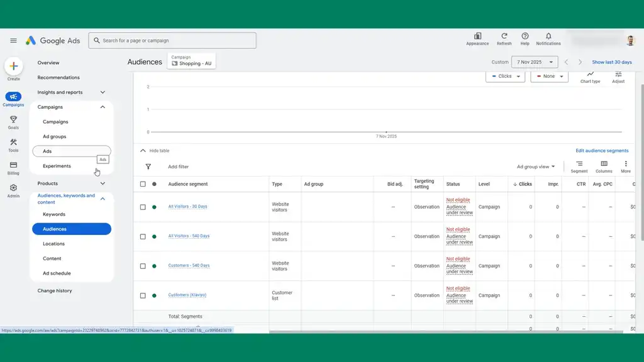Select the Customers (Klaviyo) row checkbox
This screenshot has height=362, width=644.
click(143, 295)
